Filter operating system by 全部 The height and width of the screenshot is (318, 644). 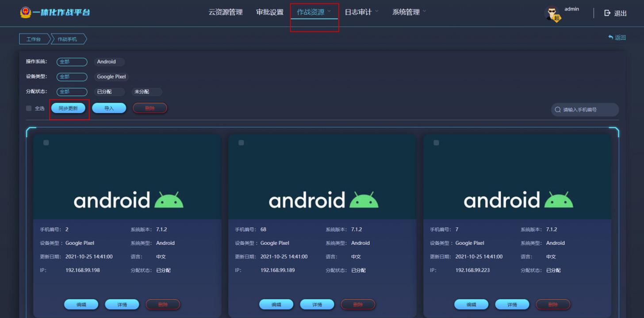72,62
